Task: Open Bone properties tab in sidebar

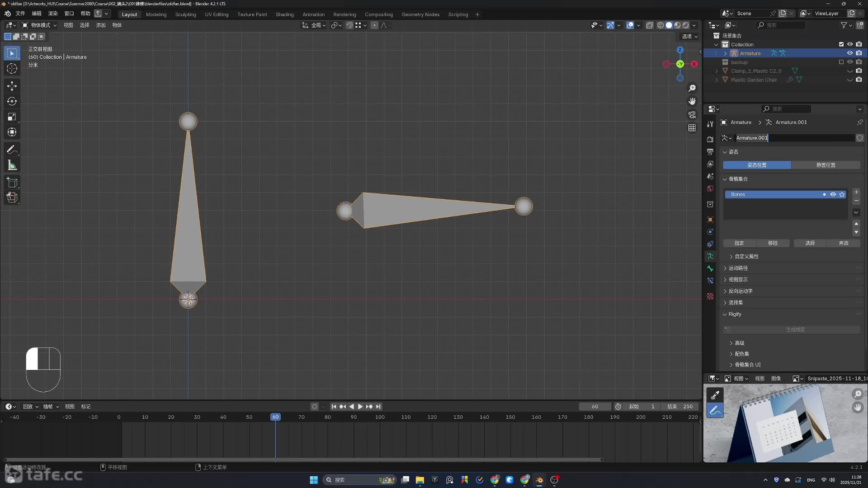Action: (710, 268)
